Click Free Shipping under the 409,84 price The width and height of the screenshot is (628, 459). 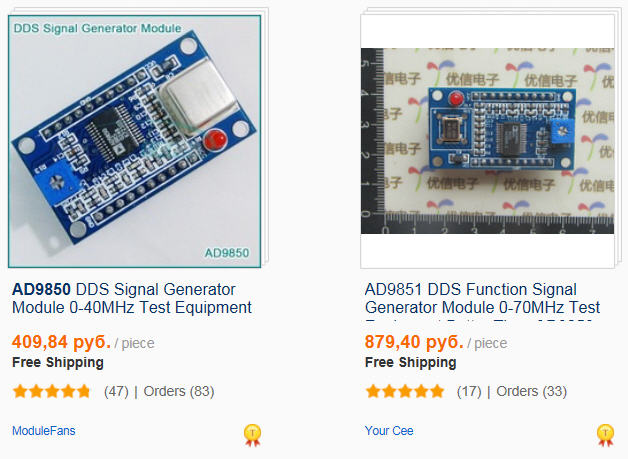pos(58,362)
